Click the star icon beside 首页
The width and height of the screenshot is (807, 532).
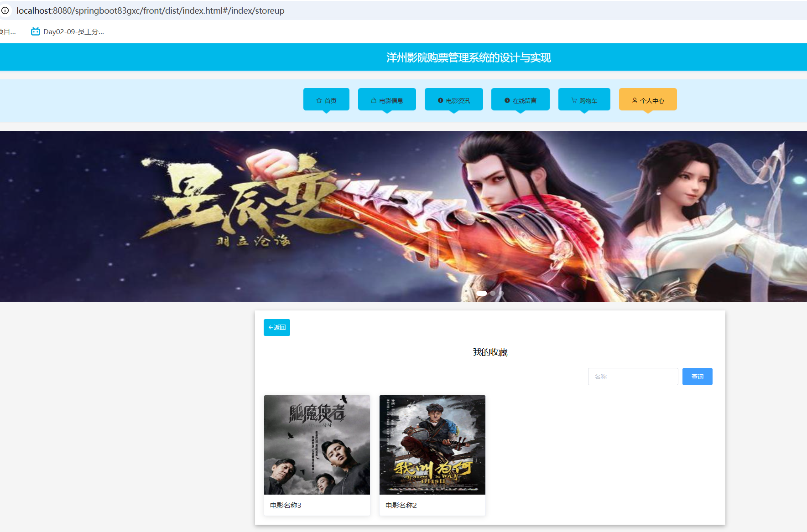click(x=319, y=101)
